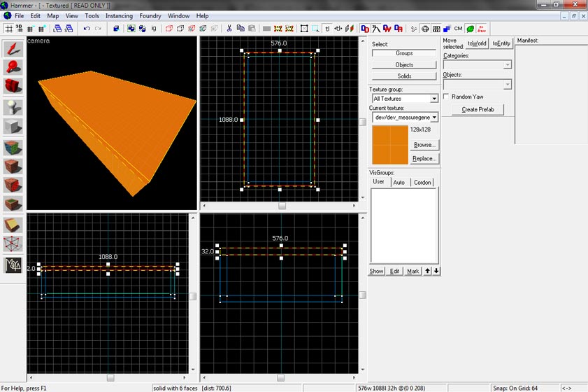This screenshot has height=392, width=588.
Task: Toggle the texture lock (tl) button
Action: (x=327, y=29)
